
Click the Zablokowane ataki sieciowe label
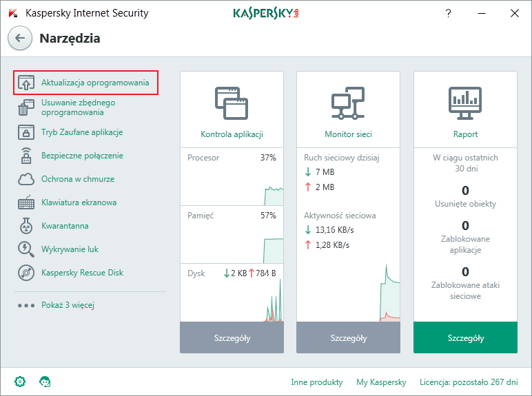click(x=465, y=291)
